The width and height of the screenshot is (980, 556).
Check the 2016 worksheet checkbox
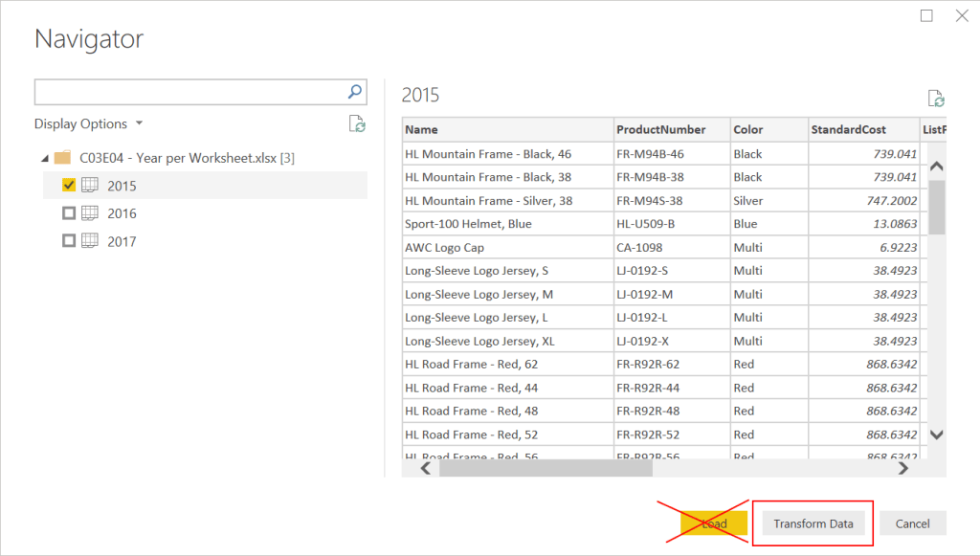pyautogui.click(x=69, y=213)
